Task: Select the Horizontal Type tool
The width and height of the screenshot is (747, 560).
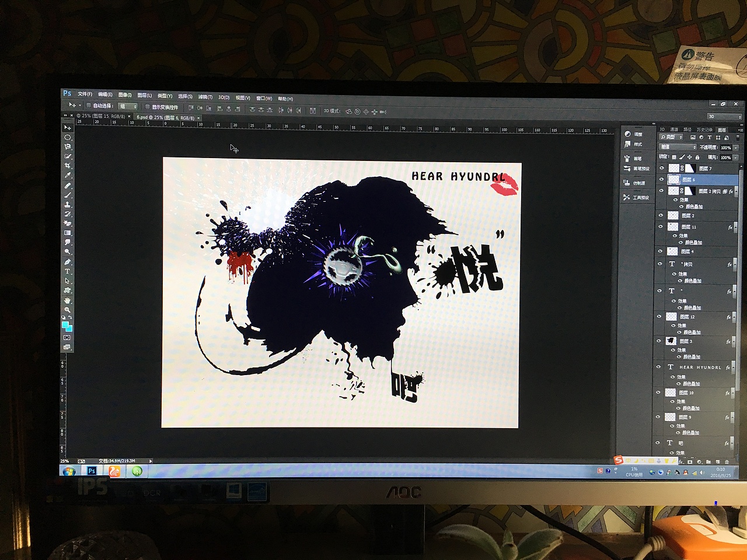Action: tap(68, 271)
